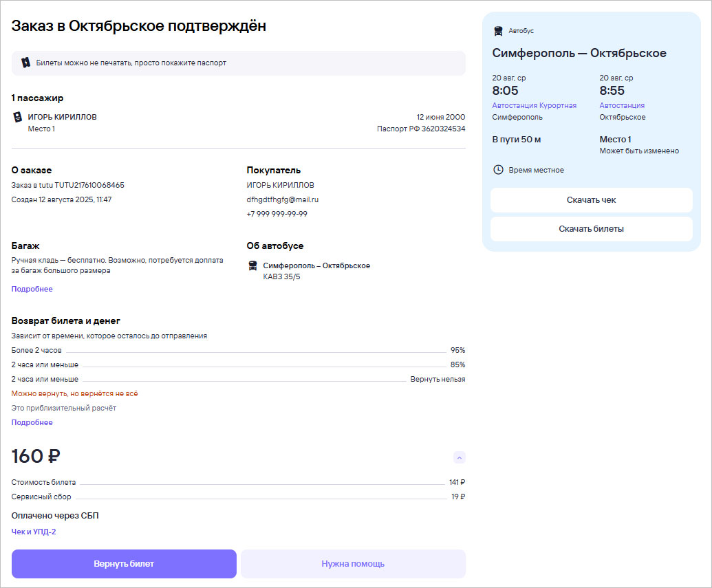This screenshot has width=712, height=588.
Task: Click the buyer email dfhgdtfhgfg@mail.ru
Action: coord(282,199)
